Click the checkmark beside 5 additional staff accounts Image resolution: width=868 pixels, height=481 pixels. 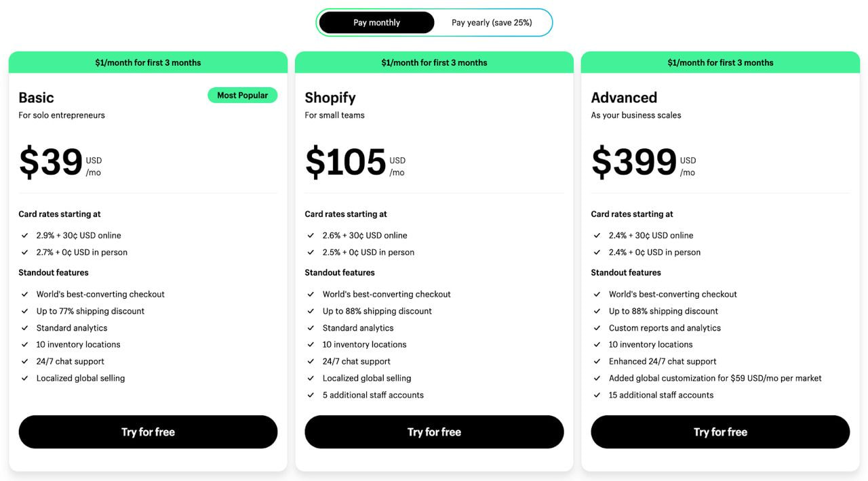tap(311, 395)
